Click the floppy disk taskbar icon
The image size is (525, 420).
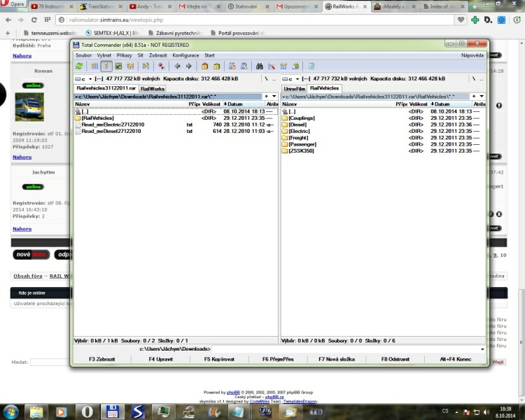[x=113, y=412]
